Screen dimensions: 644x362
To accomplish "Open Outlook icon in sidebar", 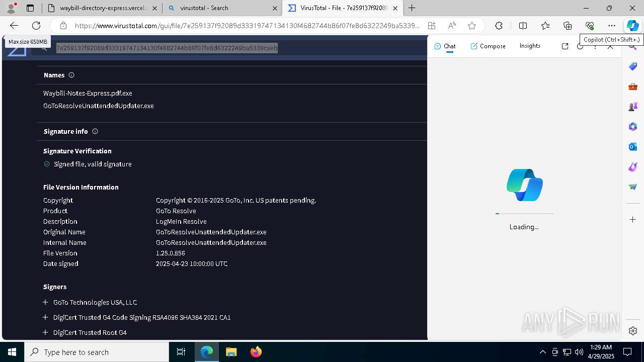I will click(633, 147).
